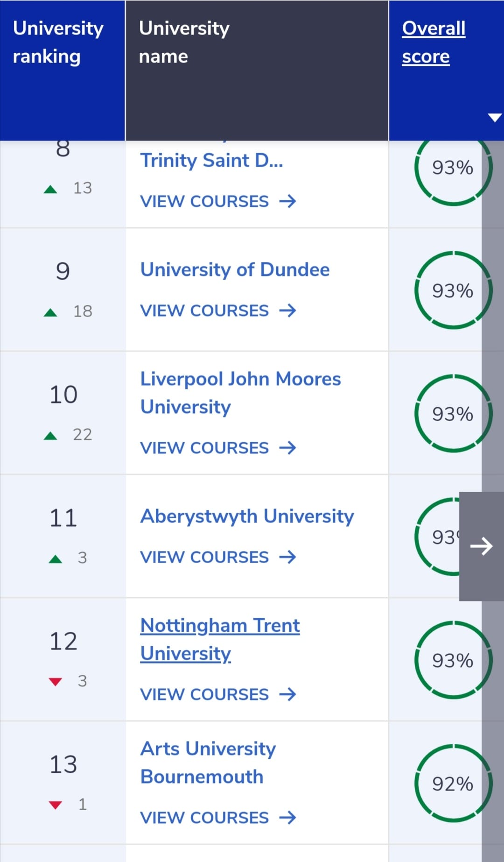
Task: View courses for University of Dundee
Action: [x=218, y=311]
